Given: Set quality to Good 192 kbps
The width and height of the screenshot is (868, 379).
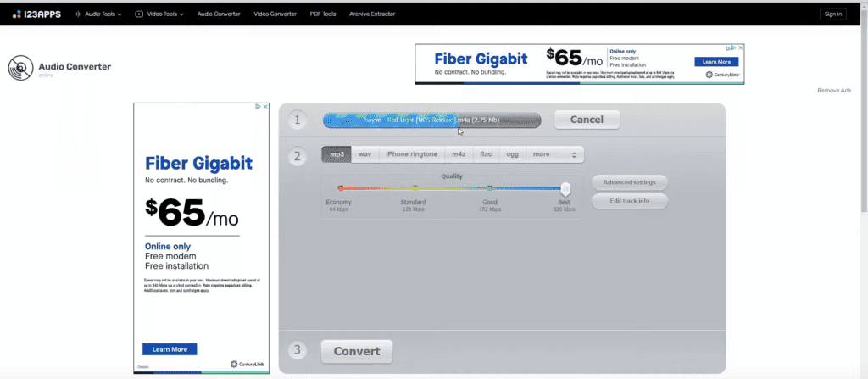Looking at the screenshot, I should click(489, 188).
